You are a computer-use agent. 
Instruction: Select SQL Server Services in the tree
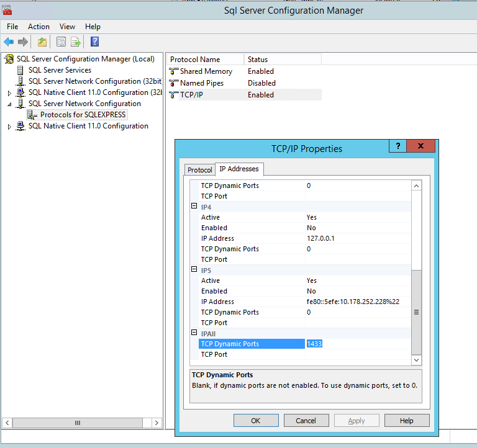click(60, 70)
